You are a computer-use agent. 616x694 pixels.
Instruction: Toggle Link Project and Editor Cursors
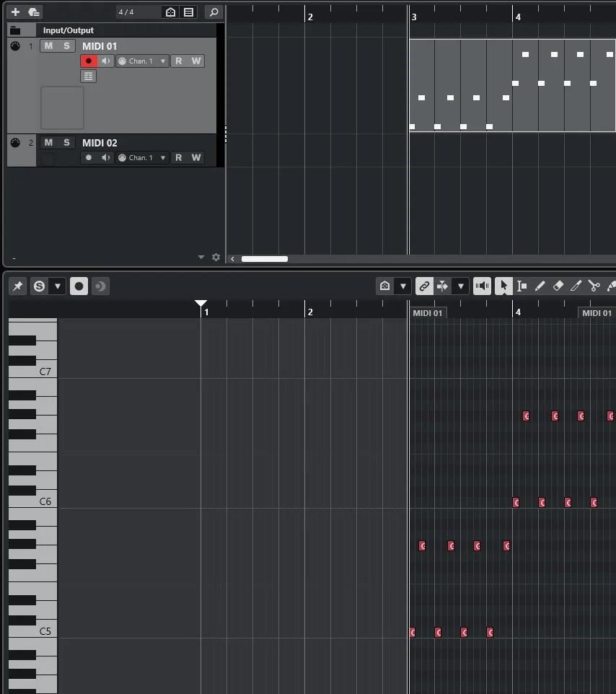click(424, 286)
